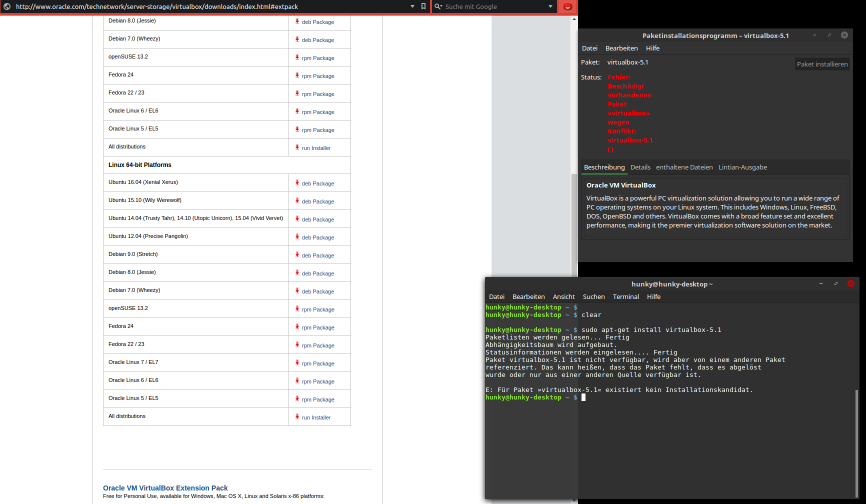Viewport: 866px width, 504px height.
Task: Open the Datei menu in the terminal window
Action: click(496, 297)
